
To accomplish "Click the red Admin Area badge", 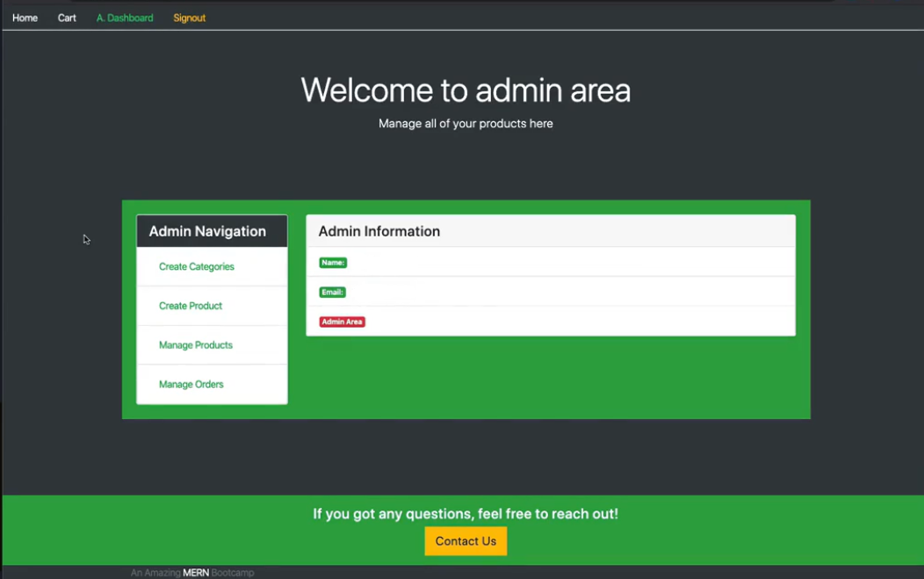I will 342,322.
